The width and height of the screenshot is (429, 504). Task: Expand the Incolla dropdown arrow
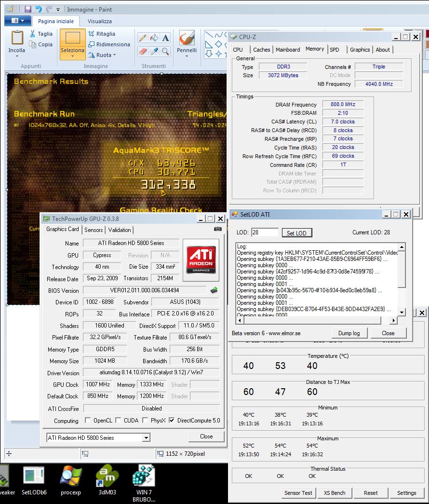point(17,56)
